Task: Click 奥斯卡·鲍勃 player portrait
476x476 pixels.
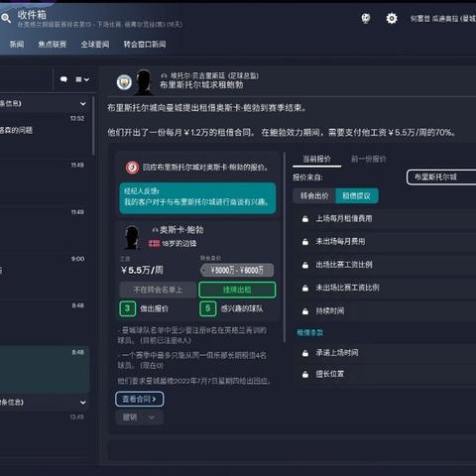Action: click(x=132, y=237)
